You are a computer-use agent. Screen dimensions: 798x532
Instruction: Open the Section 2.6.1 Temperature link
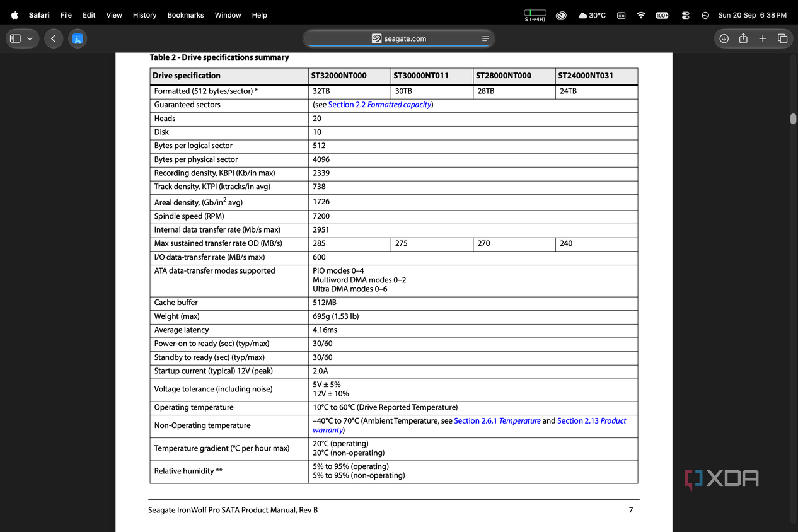[x=497, y=420]
